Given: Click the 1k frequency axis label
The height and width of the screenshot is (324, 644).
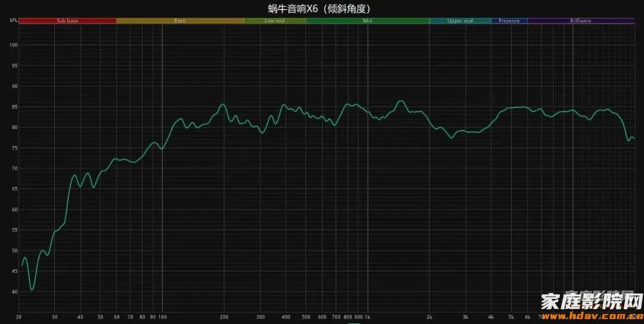Looking at the screenshot, I should coord(368,317).
